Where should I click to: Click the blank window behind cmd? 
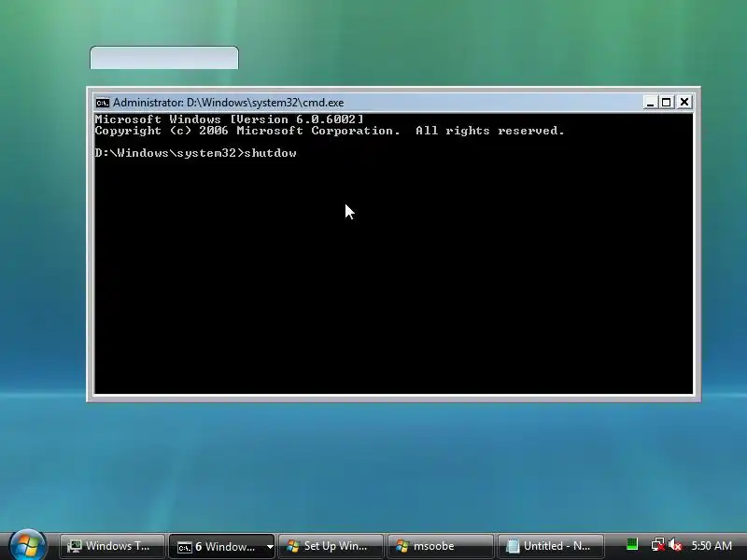[164, 58]
